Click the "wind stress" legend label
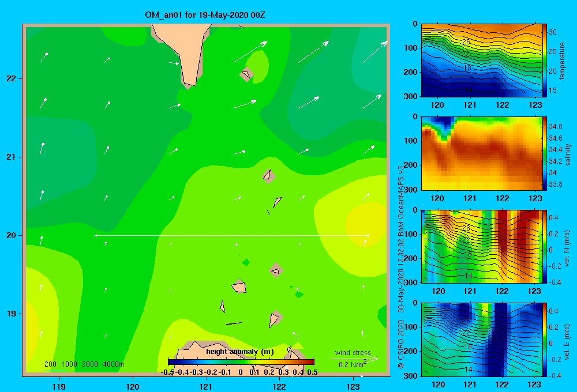The image size is (577, 392). (353, 353)
